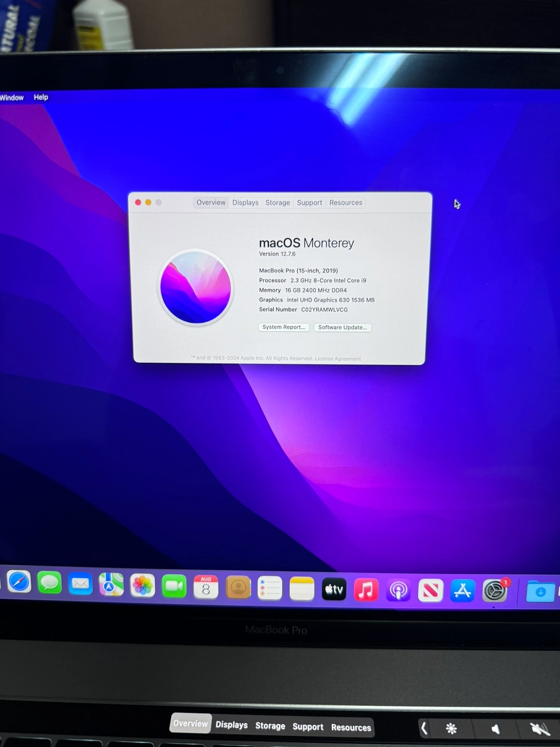560x747 pixels.
Task: Open Safari from the dock
Action: point(19,582)
